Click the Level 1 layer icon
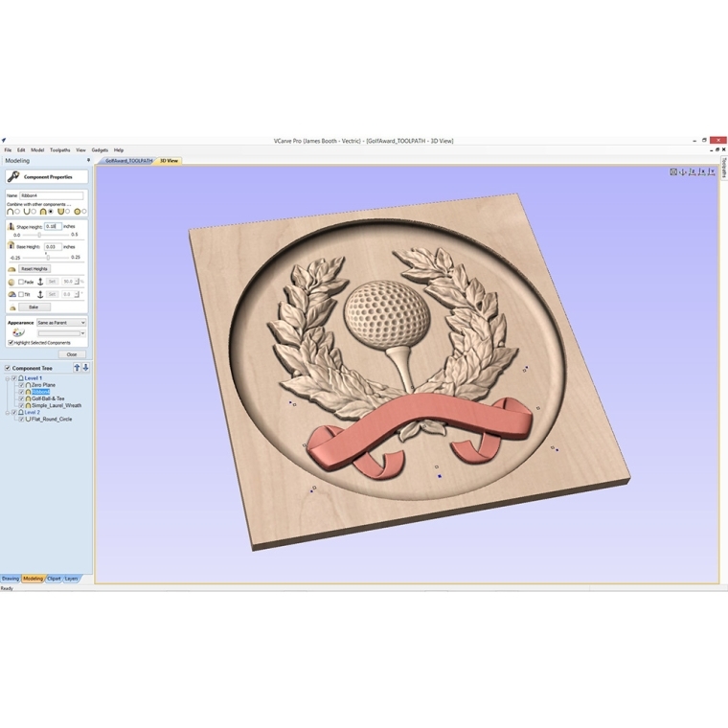The height and width of the screenshot is (728, 728). pyautogui.click(x=20, y=378)
